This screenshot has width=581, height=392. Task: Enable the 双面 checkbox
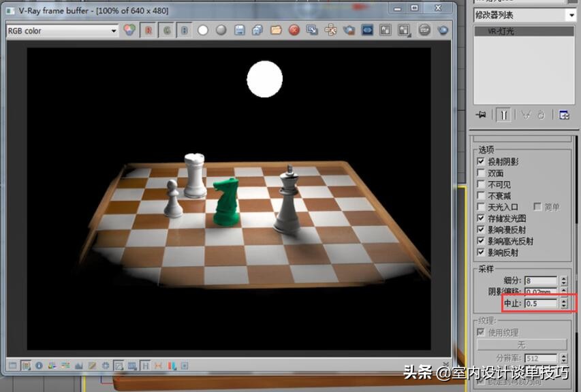click(x=481, y=174)
